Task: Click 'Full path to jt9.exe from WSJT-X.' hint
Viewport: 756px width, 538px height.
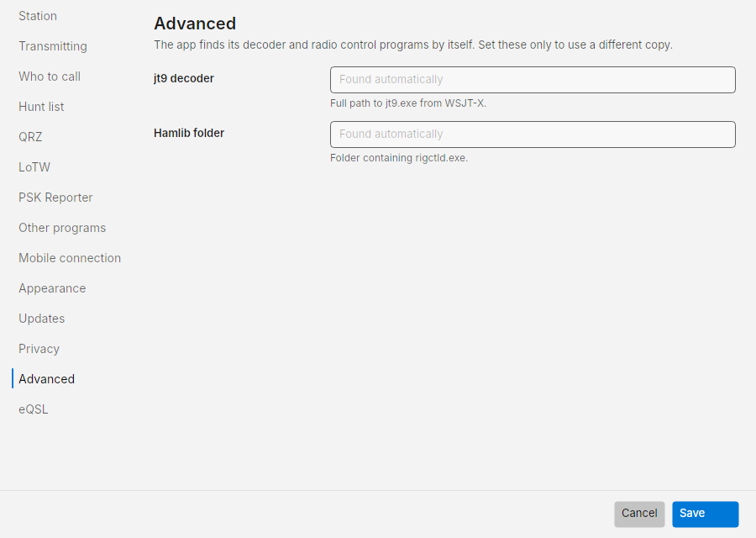Action: [x=408, y=103]
